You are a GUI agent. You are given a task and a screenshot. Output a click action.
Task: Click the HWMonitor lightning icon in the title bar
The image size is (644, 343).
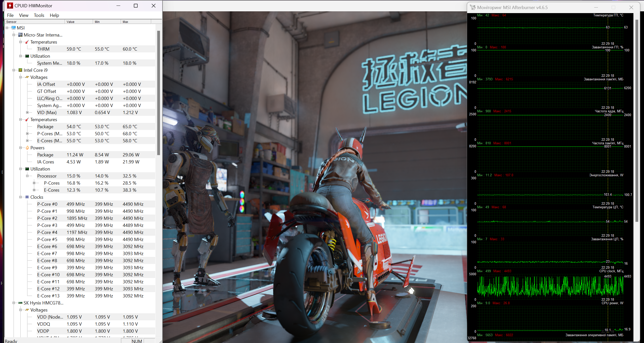10,6
